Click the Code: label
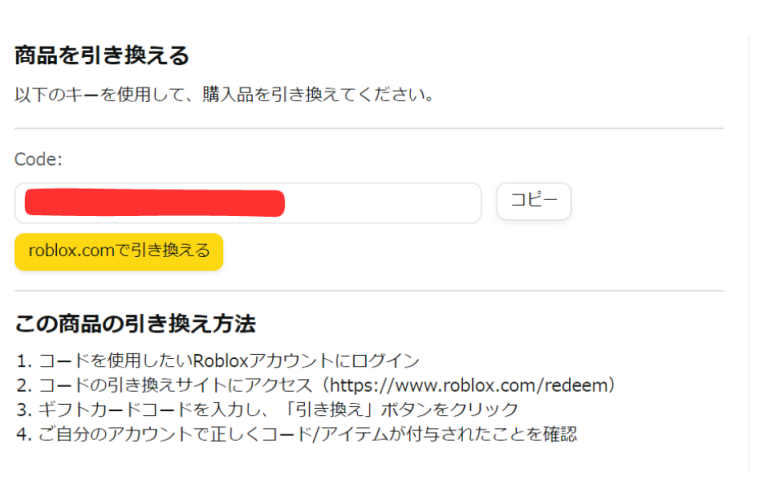Image resolution: width=768 pixels, height=489 pixels. pyautogui.click(x=38, y=159)
